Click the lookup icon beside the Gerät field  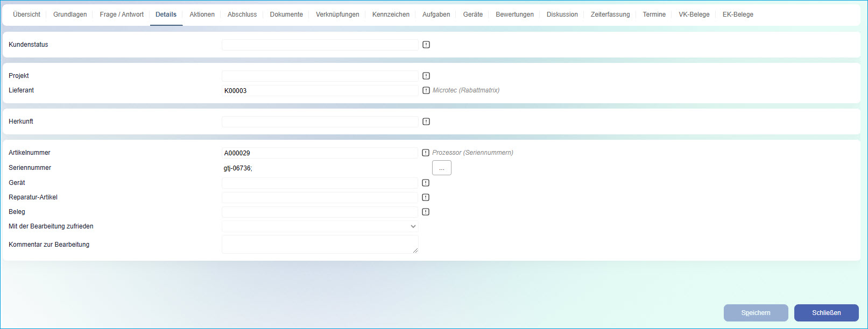(426, 183)
